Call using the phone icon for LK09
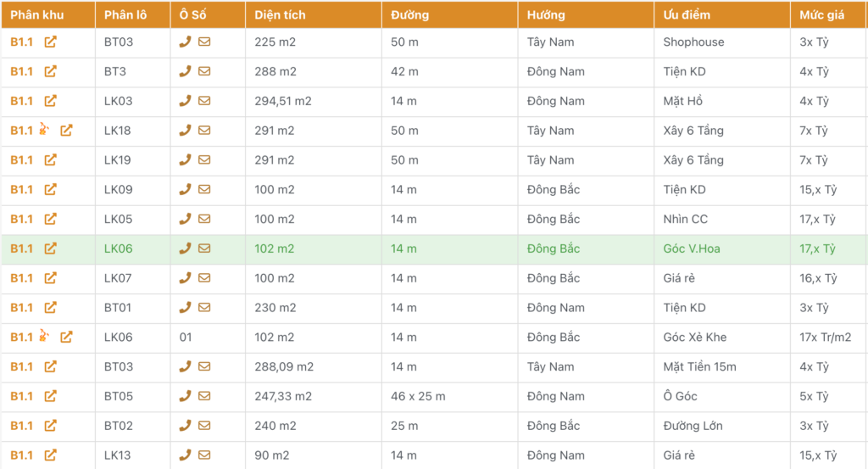This screenshot has height=469, width=868. 185,190
